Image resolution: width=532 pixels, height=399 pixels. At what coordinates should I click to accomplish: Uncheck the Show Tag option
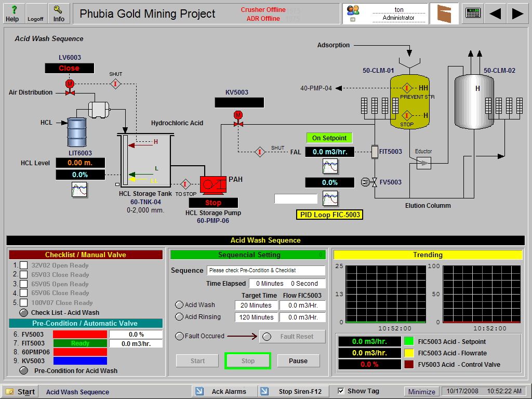click(x=340, y=391)
